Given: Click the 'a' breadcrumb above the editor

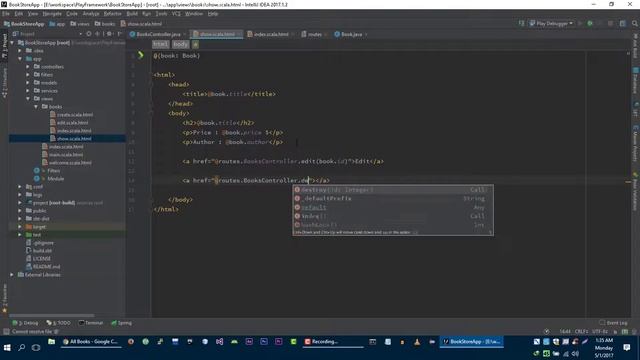Looking at the screenshot, I should coord(196,44).
